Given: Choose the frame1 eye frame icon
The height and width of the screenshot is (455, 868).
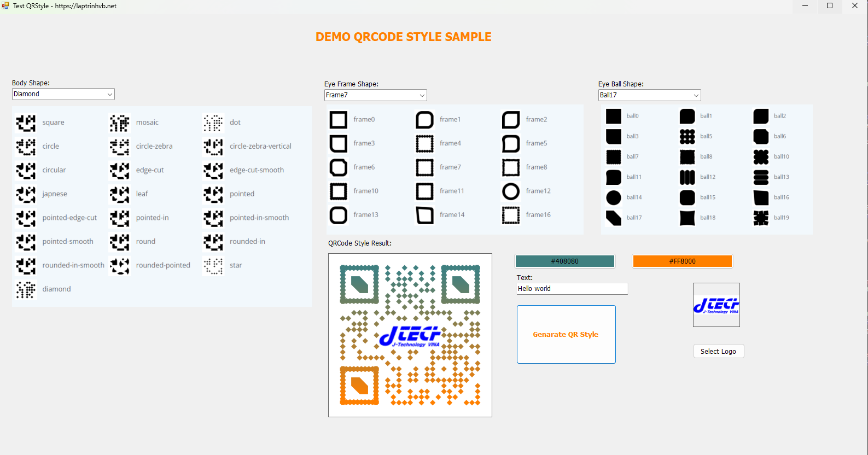Looking at the screenshot, I should [x=425, y=120].
